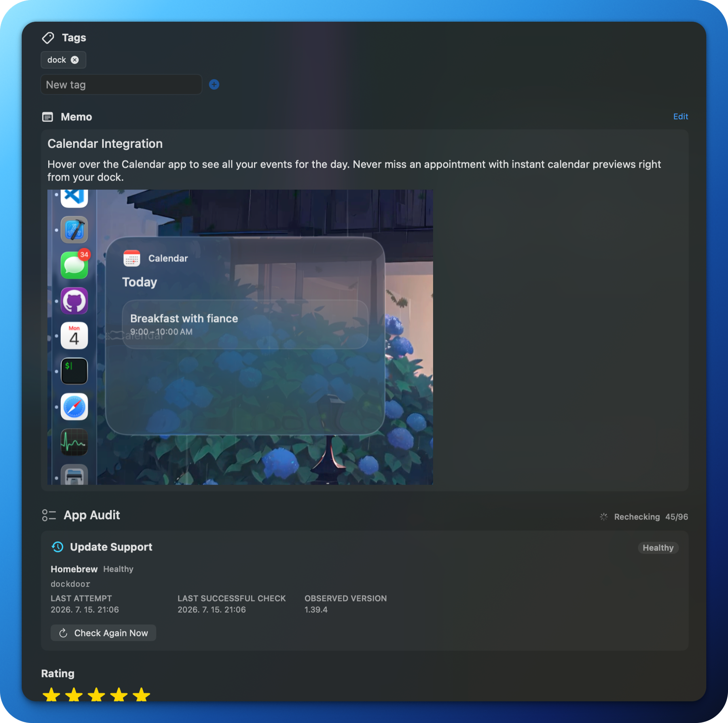The height and width of the screenshot is (723, 728).
Task: Click the Xcode icon in the memo image
Action: pos(74,230)
